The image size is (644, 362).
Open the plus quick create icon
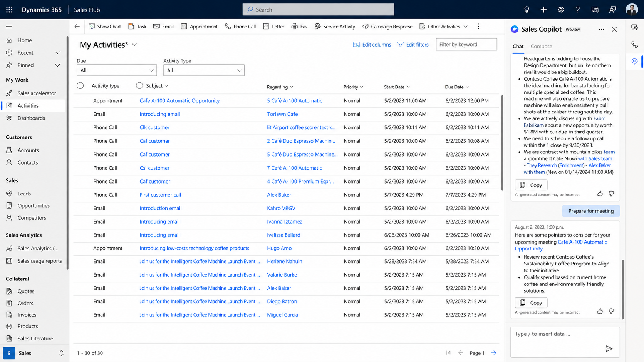pyautogui.click(x=543, y=10)
